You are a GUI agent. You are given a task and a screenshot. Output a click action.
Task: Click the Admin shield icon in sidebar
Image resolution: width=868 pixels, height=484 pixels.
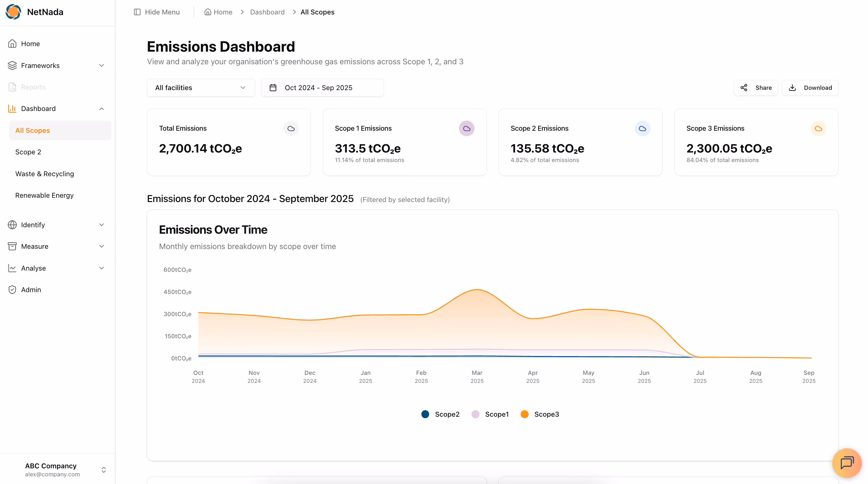(13, 290)
